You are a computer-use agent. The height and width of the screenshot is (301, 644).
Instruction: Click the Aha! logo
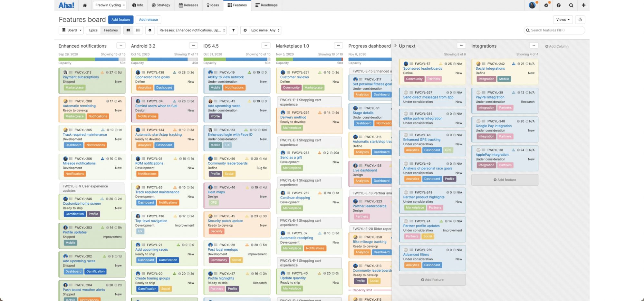[x=66, y=5]
